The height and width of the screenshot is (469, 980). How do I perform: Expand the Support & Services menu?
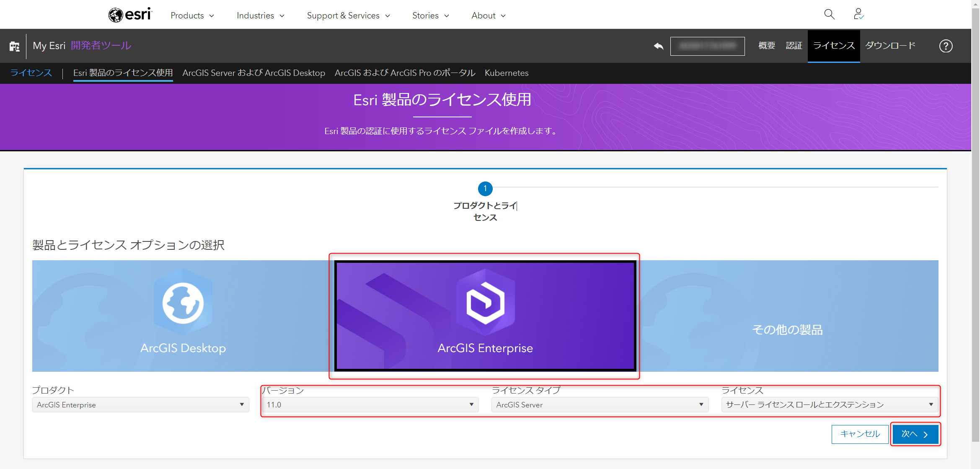coord(349,16)
